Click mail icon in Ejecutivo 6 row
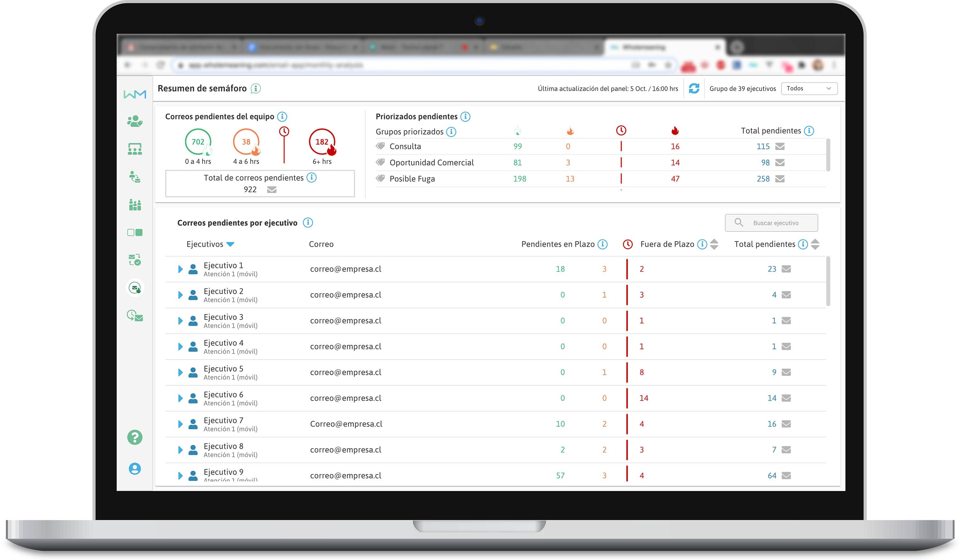This screenshot has height=560, width=959. (786, 398)
